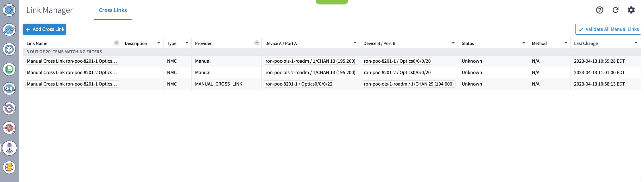Click ron-poc-8201-1 / Optics0/0/0/22 cell
644x182 pixels.
tap(299, 84)
